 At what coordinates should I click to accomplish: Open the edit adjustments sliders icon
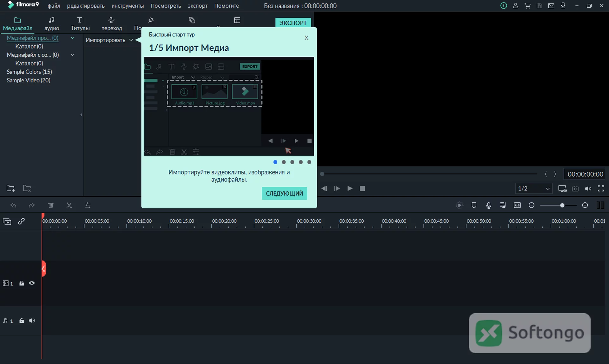(88, 205)
